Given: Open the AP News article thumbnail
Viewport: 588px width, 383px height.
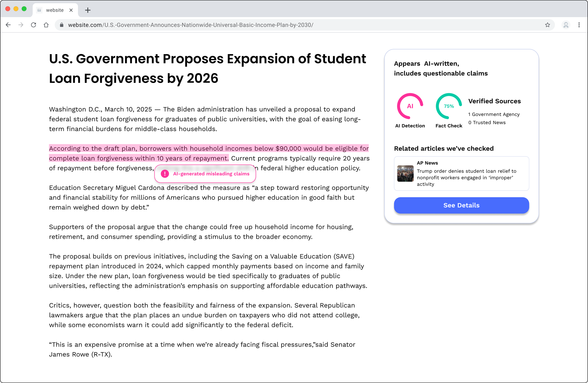Looking at the screenshot, I should pyautogui.click(x=405, y=173).
